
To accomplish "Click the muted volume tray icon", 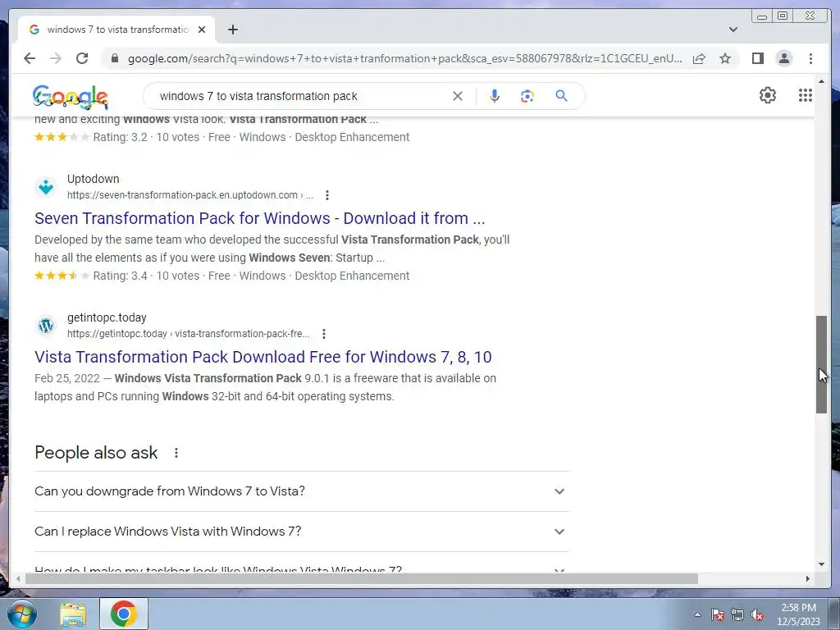I will tap(757, 615).
